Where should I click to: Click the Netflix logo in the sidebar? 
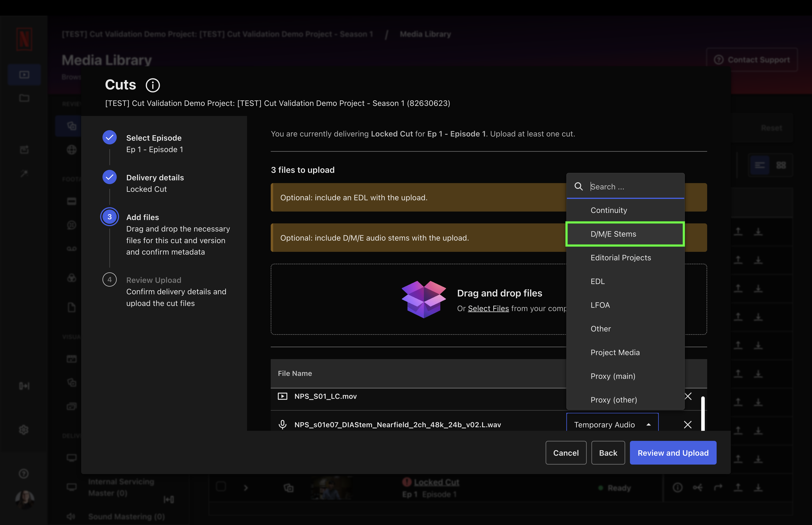[x=24, y=39]
